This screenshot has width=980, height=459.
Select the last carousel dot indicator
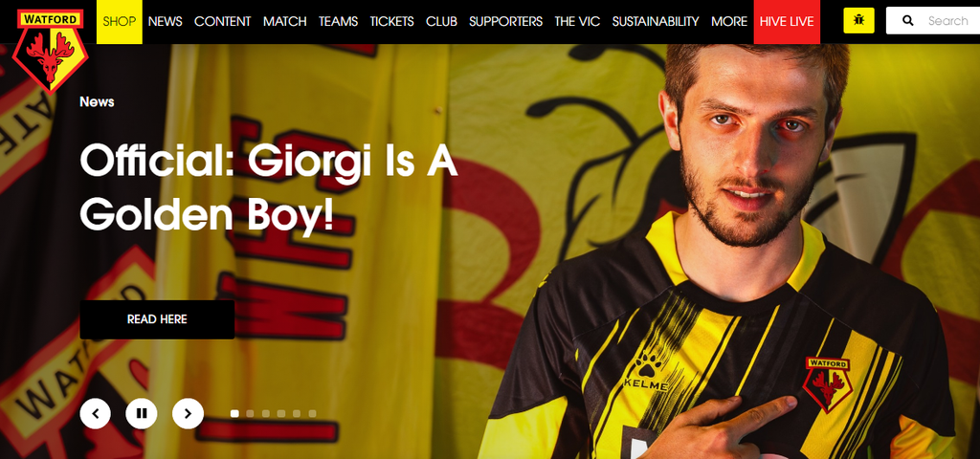click(x=312, y=413)
